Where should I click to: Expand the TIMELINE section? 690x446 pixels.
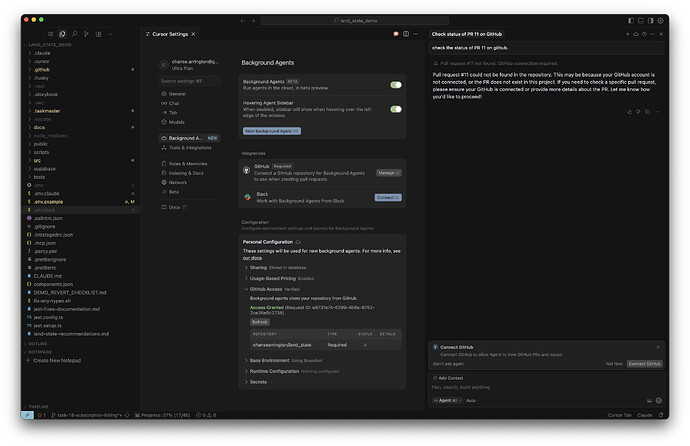click(38, 407)
